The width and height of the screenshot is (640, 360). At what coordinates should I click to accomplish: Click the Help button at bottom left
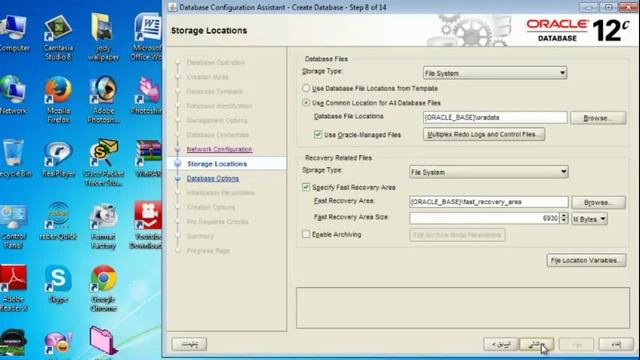click(189, 344)
